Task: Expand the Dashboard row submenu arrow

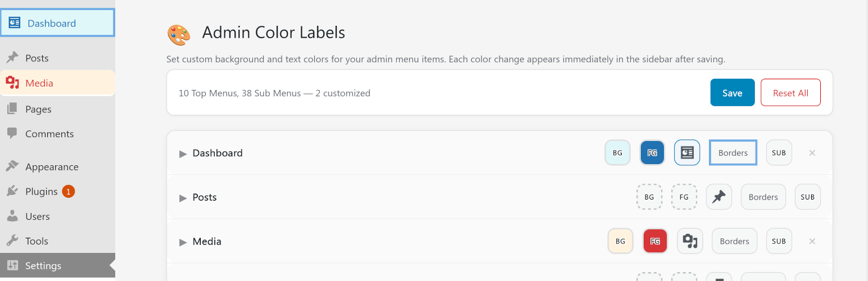Action: point(183,153)
